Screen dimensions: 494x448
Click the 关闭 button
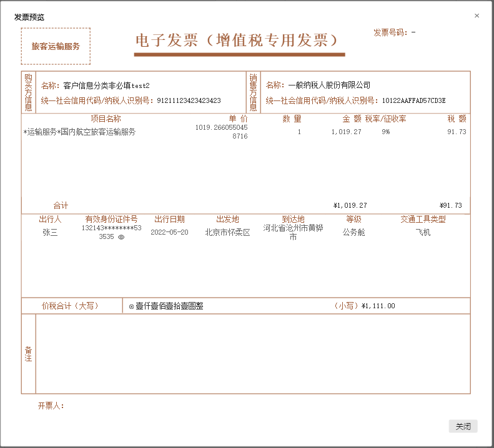[463, 427]
